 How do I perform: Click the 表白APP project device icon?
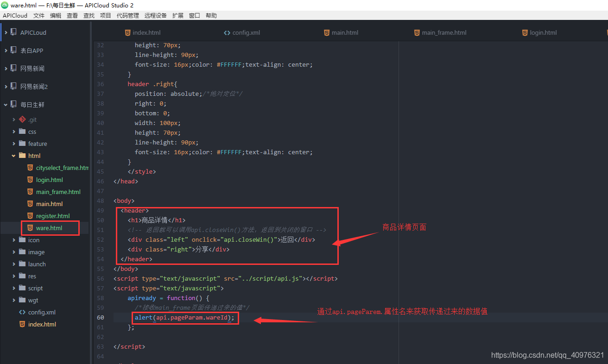pyautogui.click(x=14, y=50)
